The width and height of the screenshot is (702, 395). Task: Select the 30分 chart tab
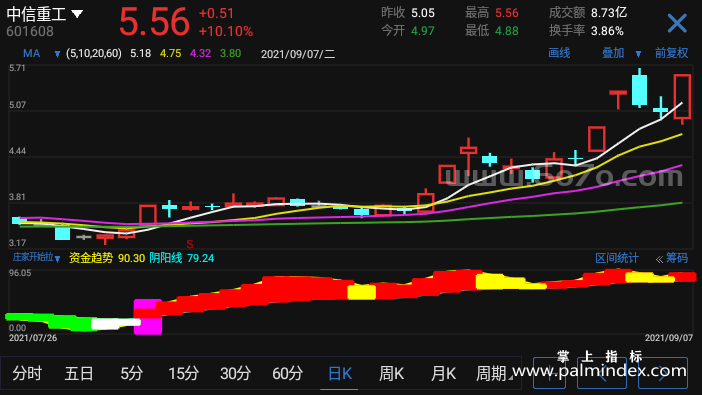tap(235, 373)
